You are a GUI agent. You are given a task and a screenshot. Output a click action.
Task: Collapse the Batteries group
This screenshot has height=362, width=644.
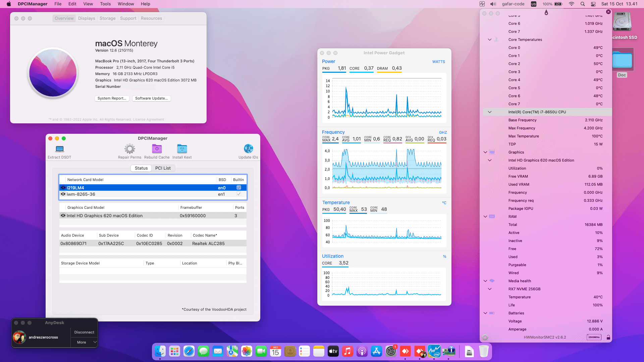[x=485, y=313]
